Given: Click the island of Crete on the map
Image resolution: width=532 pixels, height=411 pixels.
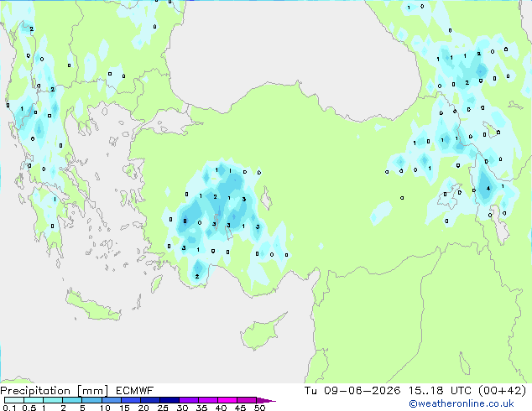Looking at the screenshot, I should (93, 307).
